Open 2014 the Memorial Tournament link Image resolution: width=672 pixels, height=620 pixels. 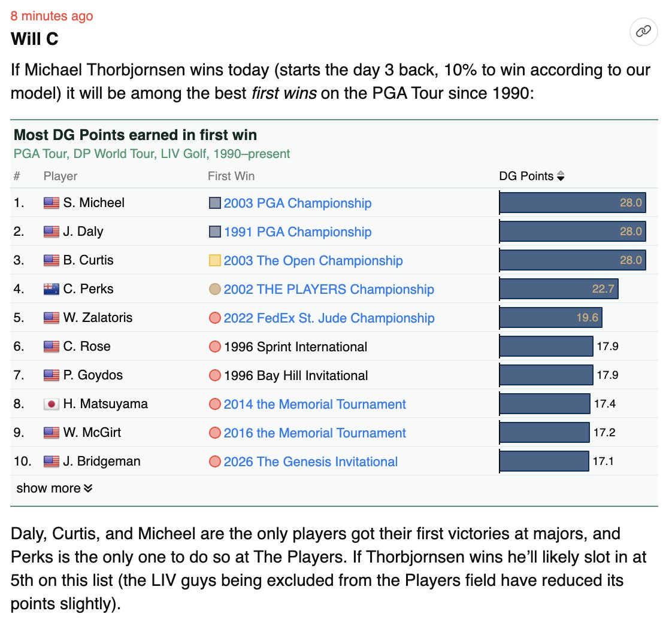point(314,404)
